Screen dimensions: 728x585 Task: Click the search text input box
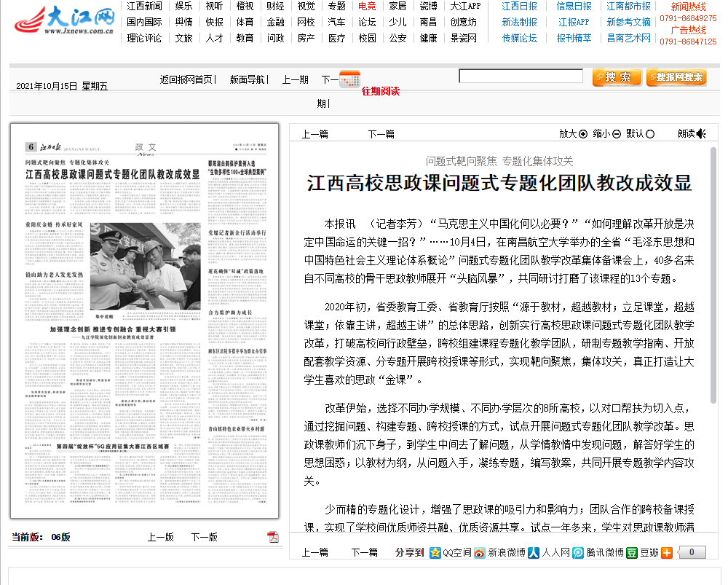click(521, 76)
